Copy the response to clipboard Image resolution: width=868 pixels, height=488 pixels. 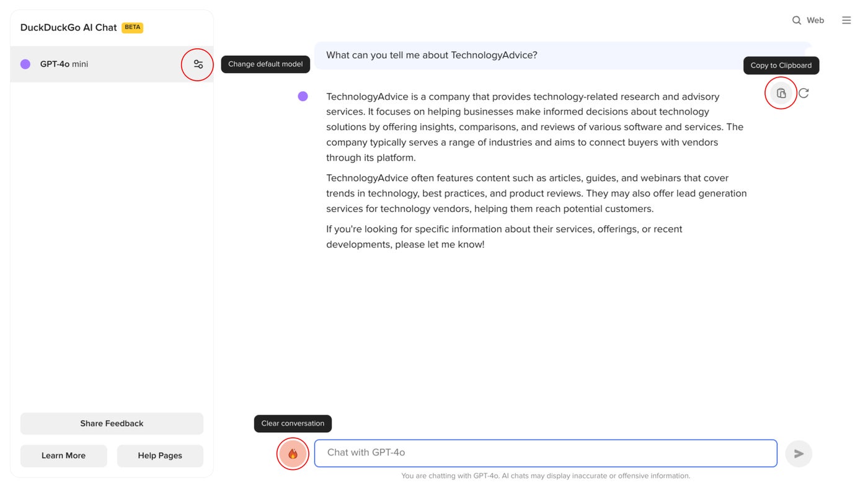pos(781,93)
